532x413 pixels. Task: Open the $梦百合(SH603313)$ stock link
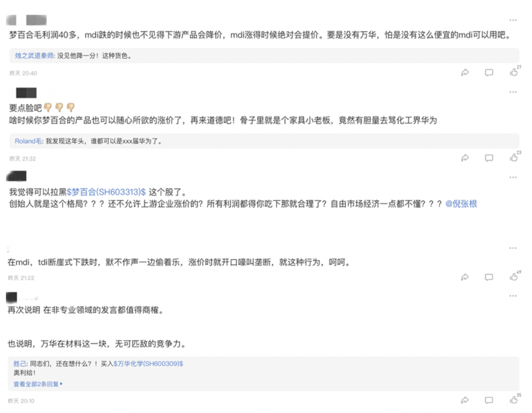tap(106, 192)
